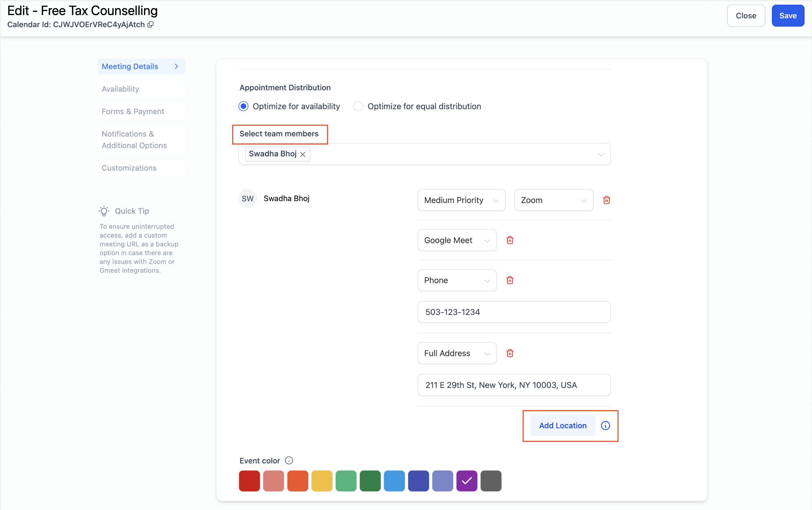Remove Swadha Bhoj tag with X
This screenshot has width=812, height=510.
303,154
